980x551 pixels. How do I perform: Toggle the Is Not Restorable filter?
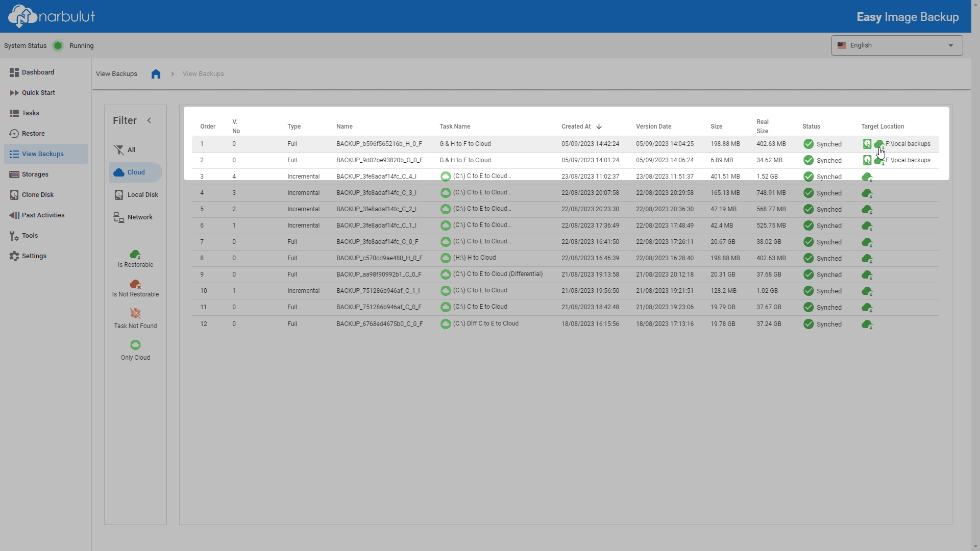(135, 288)
